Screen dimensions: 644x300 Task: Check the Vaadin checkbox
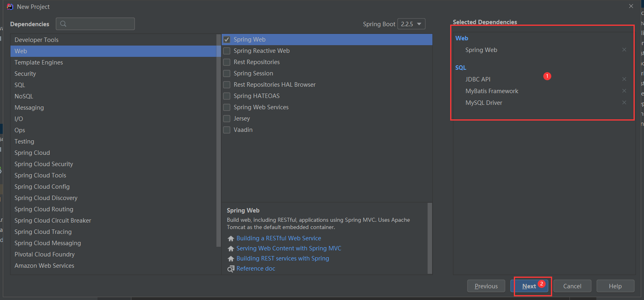227,130
